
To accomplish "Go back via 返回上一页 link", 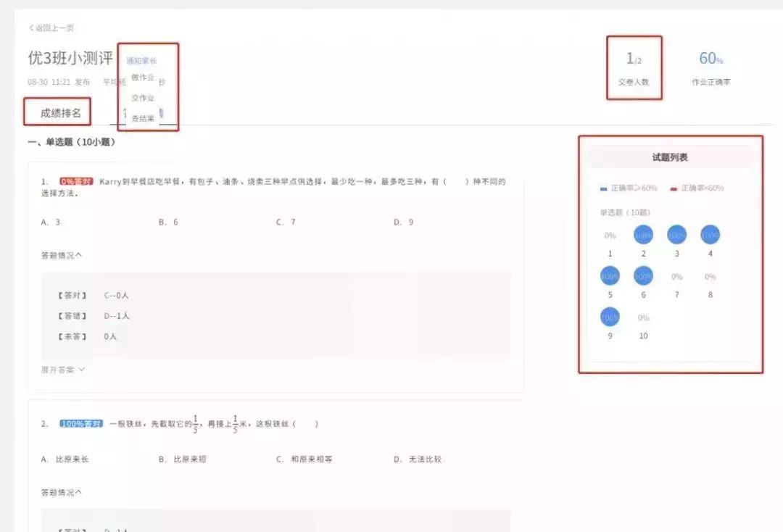I will [51, 28].
